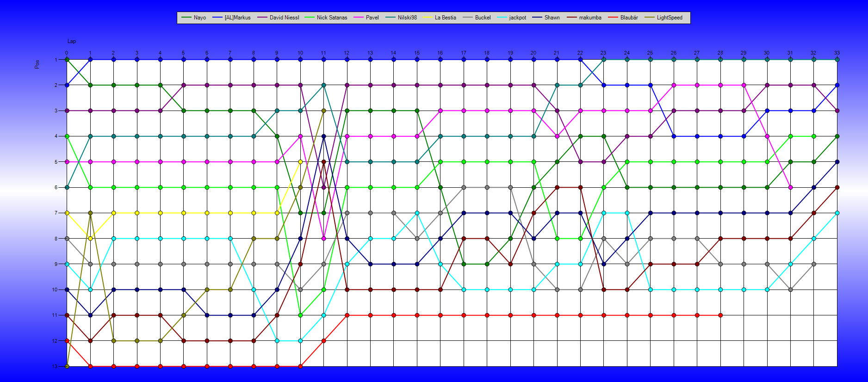Click Shawn's point at lap 23, position 9
Image resolution: width=868 pixels, height=382 pixels.
pos(603,264)
